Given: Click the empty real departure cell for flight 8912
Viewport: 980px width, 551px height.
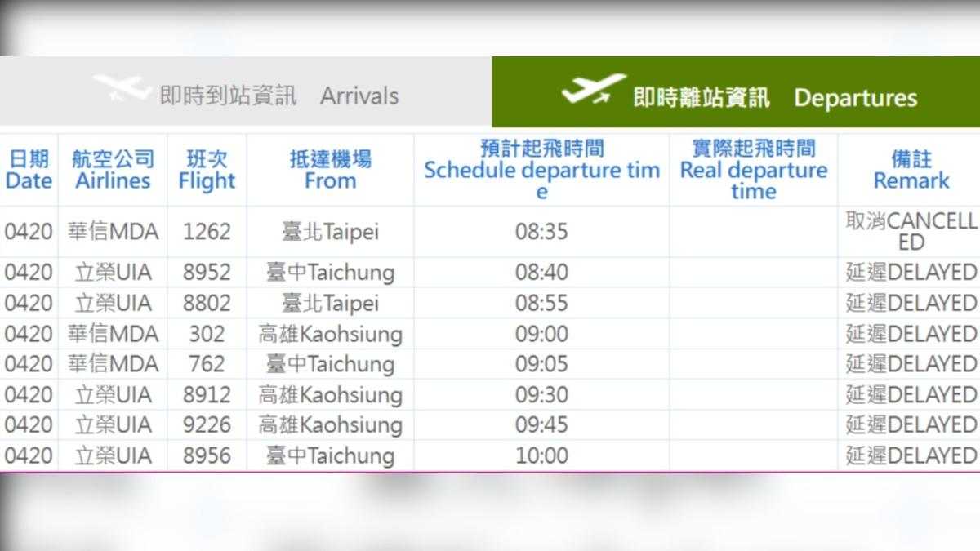Looking at the screenshot, I should tap(753, 394).
